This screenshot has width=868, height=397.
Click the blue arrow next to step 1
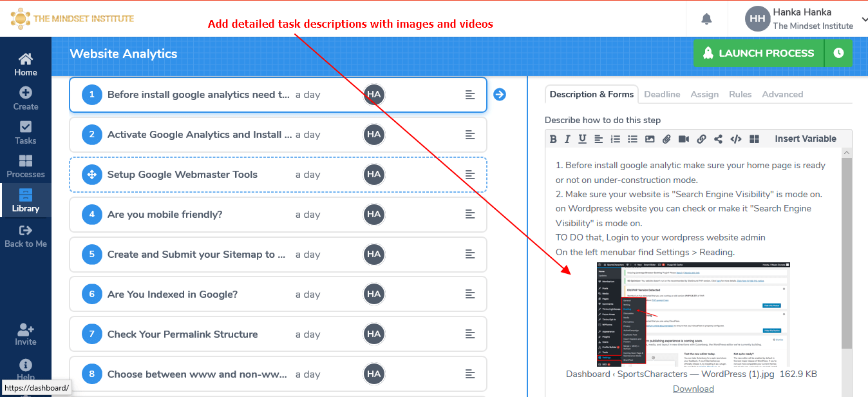pos(500,95)
